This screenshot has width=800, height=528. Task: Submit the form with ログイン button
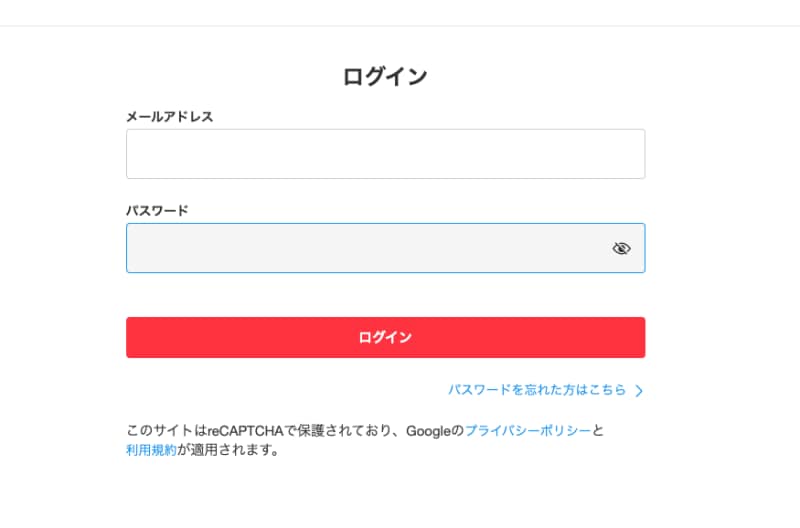click(385, 338)
